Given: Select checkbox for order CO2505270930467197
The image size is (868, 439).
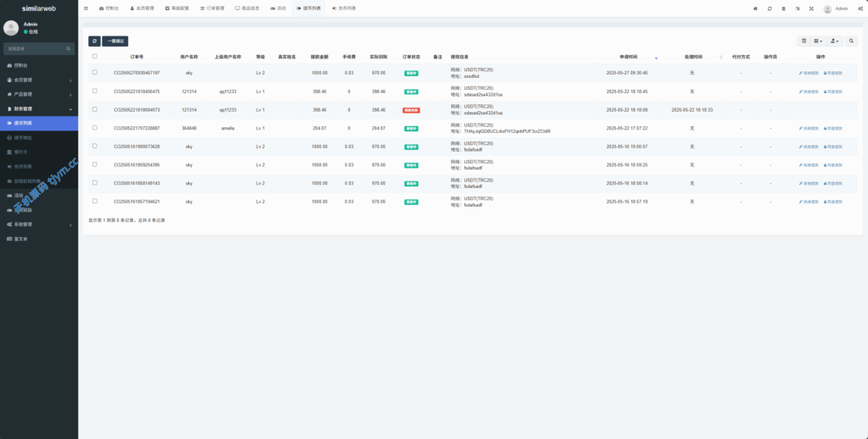Looking at the screenshot, I should (94, 73).
